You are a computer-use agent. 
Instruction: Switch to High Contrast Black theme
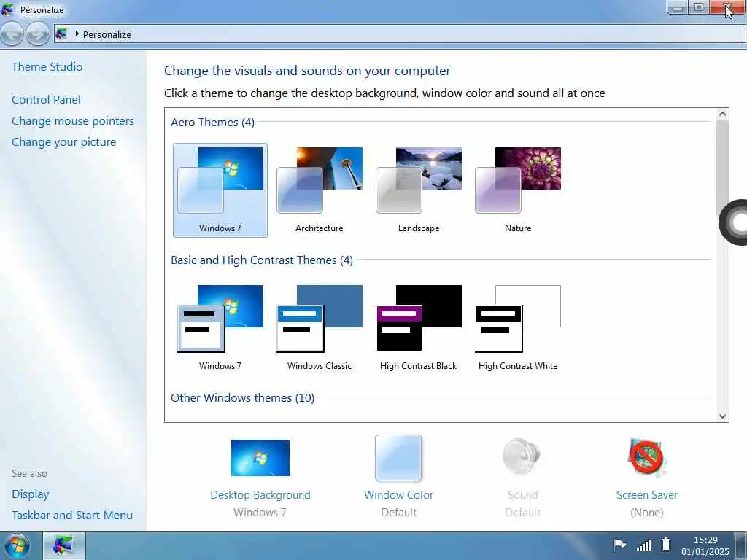(419, 327)
